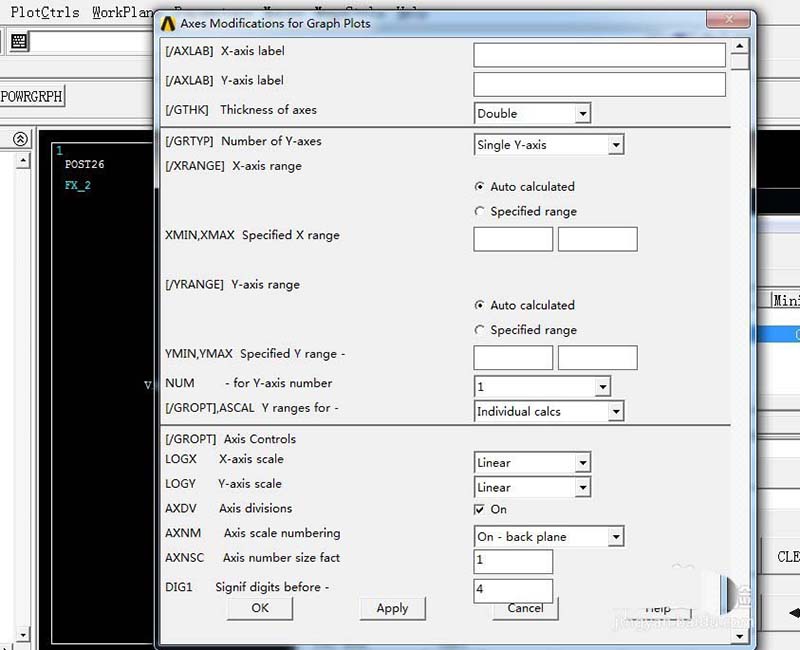This screenshot has height=650, width=800.
Task: Click the Apply button
Action: [x=392, y=608]
